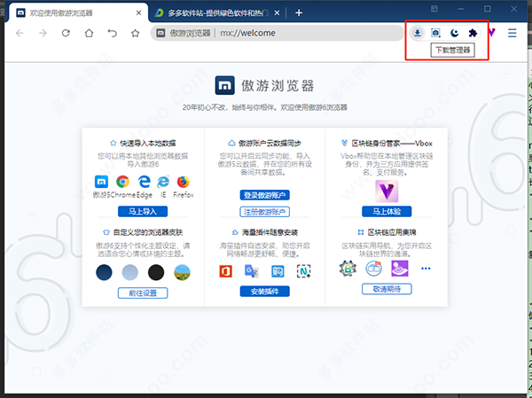Click the 前往设置 button
Image resolution: width=532 pixels, height=398 pixels.
(143, 293)
